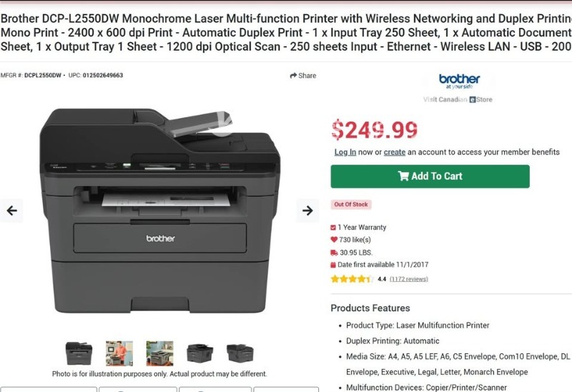The width and height of the screenshot is (572, 392).
Task: Advance to next product image arrow
Action: click(307, 210)
